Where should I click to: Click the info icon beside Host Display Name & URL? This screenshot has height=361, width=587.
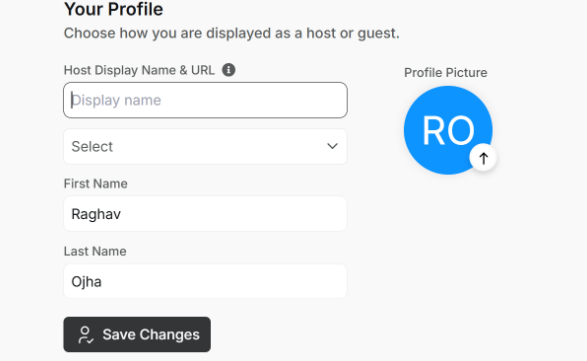pyautogui.click(x=228, y=70)
